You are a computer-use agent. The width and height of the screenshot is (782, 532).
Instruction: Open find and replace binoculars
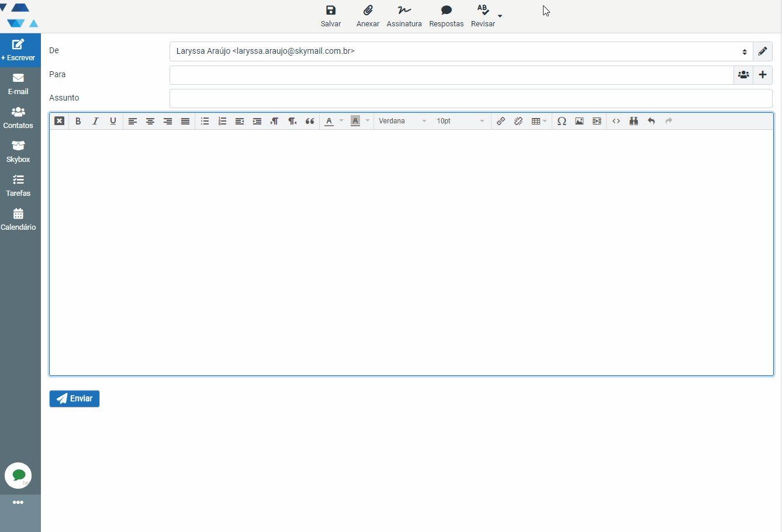click(x=634, y=121)
